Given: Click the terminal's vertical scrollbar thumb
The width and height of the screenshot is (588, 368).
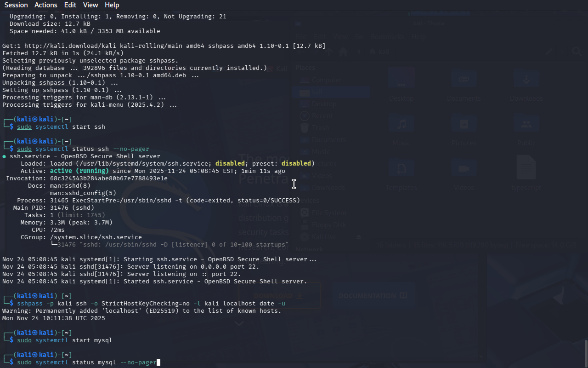Looking at the screenshot, I should 586,353.
